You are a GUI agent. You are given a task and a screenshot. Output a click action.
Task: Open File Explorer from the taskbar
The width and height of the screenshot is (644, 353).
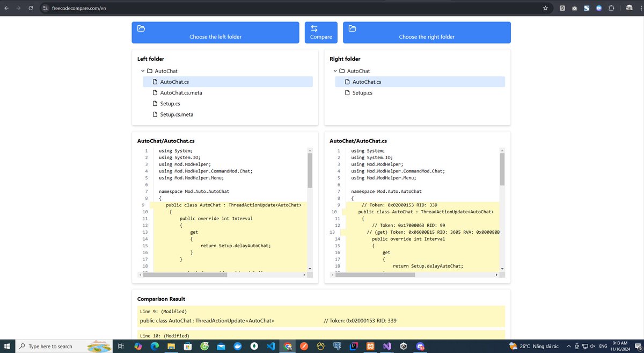(171, 346)
